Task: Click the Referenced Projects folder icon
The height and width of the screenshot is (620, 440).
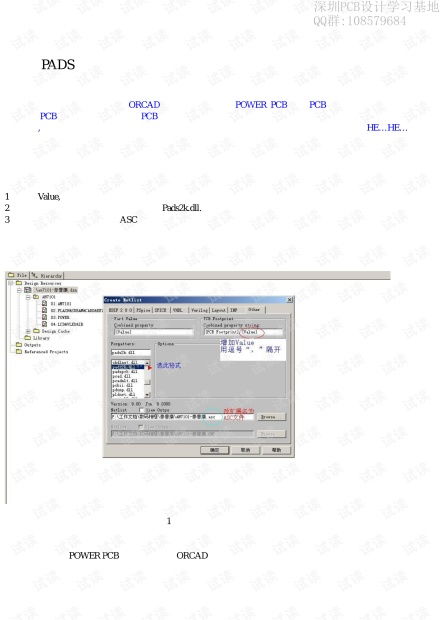Action: (x=19, y=352)
